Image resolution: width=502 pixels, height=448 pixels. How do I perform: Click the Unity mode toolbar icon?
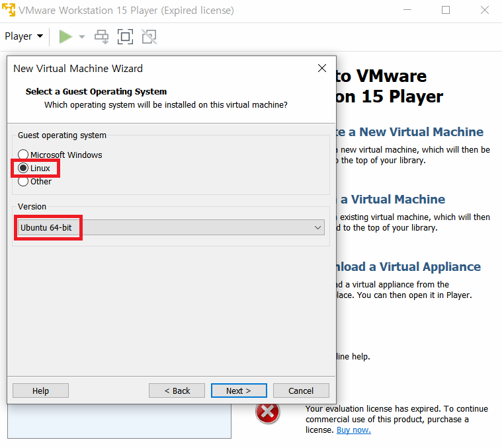point(149,36)
